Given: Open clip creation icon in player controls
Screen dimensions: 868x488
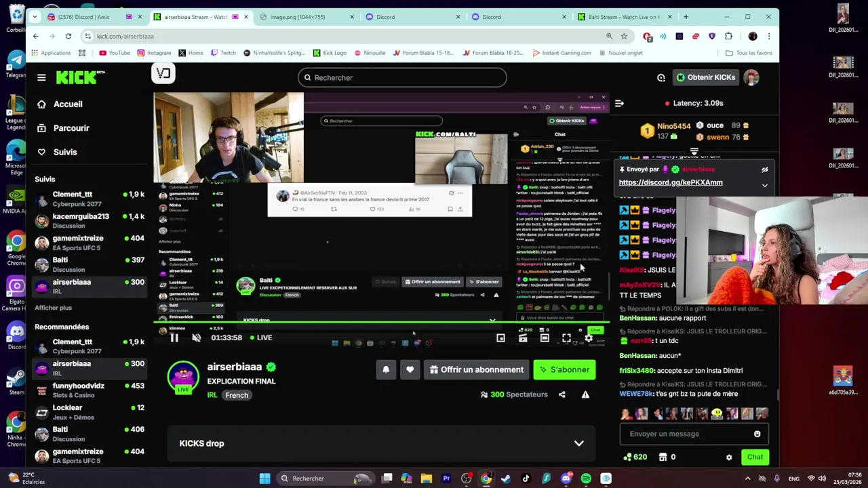Looking at the screenshot, I should tap(523, 338).
